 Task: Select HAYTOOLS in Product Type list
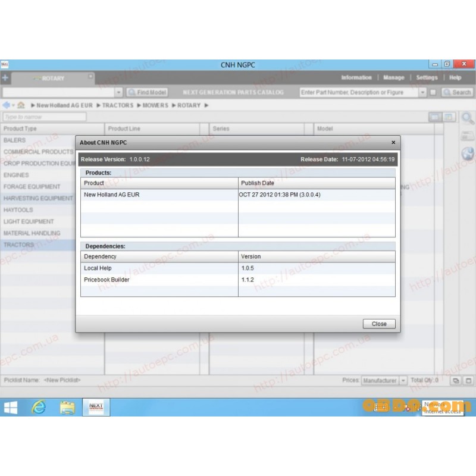[37, 210]
